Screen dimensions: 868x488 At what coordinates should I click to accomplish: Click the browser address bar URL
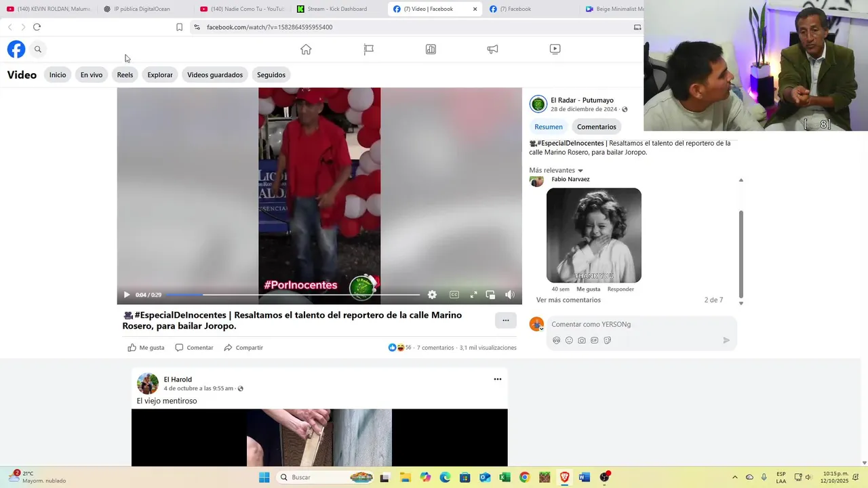point(269,27)
